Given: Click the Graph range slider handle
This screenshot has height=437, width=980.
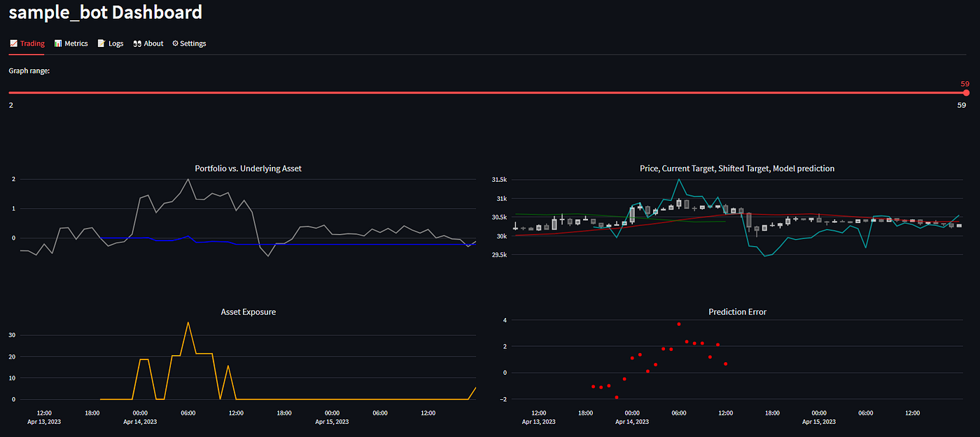Looking at the screenshot, I should click(966, 92).
